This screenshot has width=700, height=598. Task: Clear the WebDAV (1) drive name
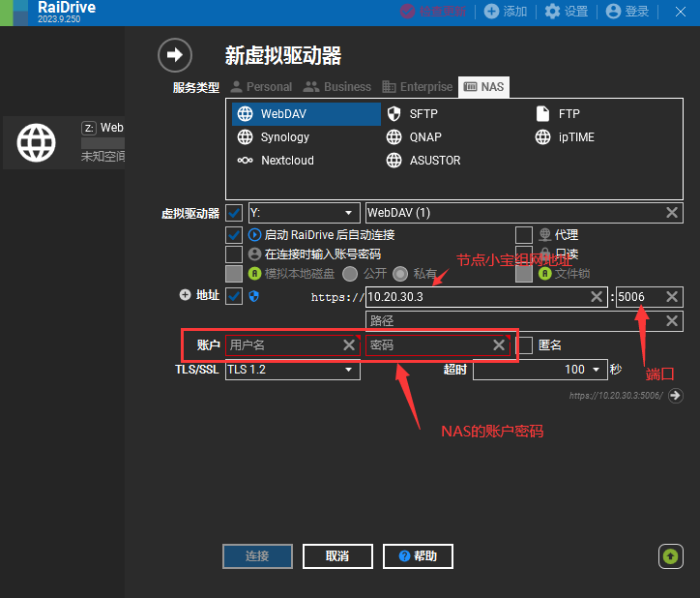(672, 213)
